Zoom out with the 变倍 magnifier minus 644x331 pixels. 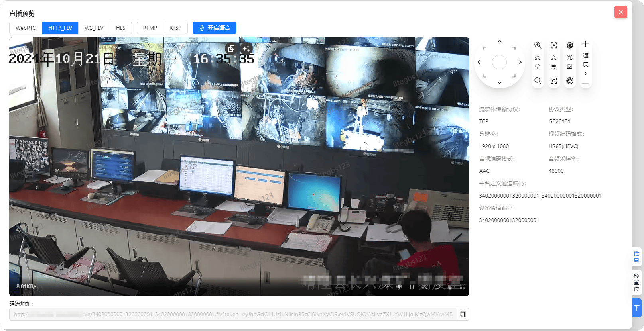(538, 81)
